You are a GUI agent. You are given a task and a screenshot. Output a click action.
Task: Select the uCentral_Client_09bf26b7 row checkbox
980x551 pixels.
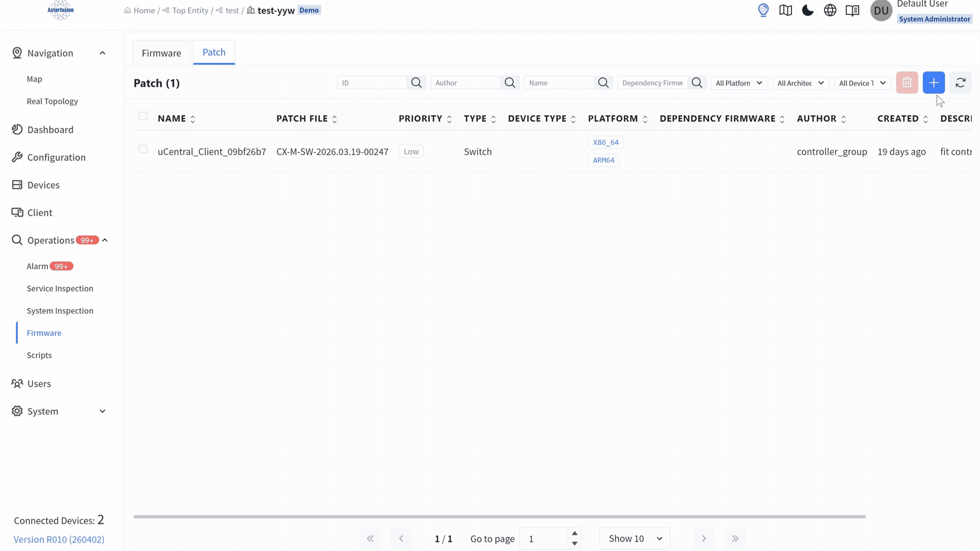143,149
